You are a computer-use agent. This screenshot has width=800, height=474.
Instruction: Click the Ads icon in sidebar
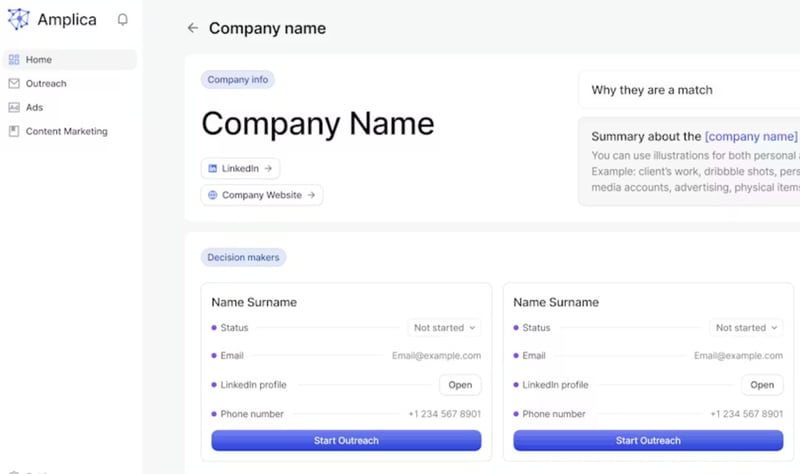tap(14, 108)
